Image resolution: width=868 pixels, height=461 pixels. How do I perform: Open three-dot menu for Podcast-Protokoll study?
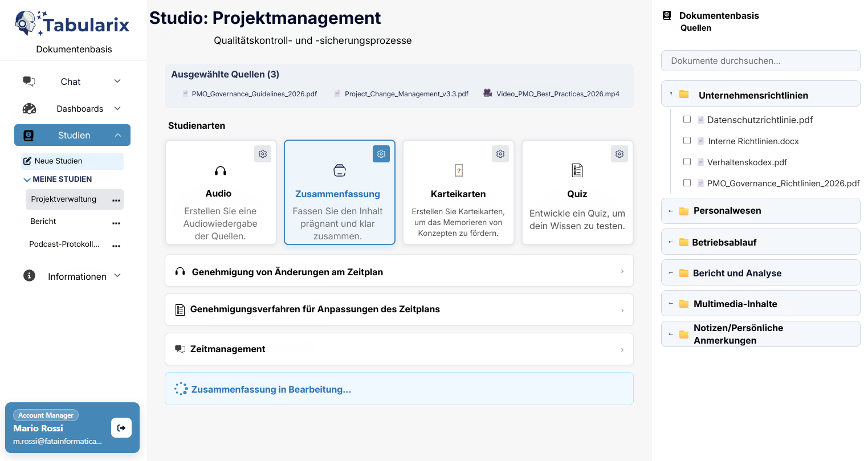(116, 246)
